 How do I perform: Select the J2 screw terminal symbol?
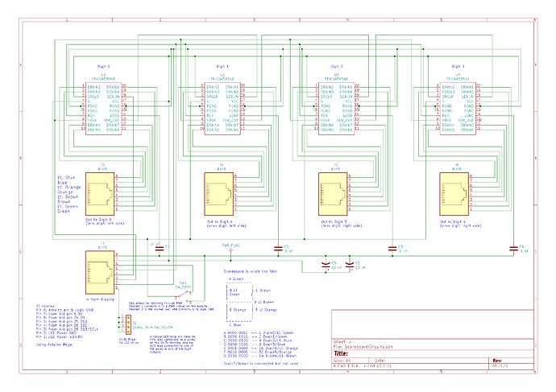click(x=128, y=324)
